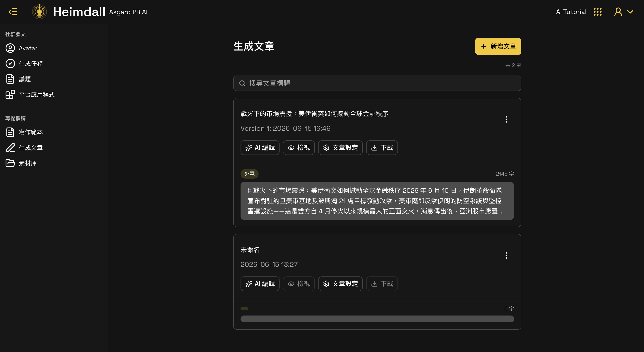Open 議題 label in the sidebar
This screenshot has height=352, width=644.
[x=25, y=79]
